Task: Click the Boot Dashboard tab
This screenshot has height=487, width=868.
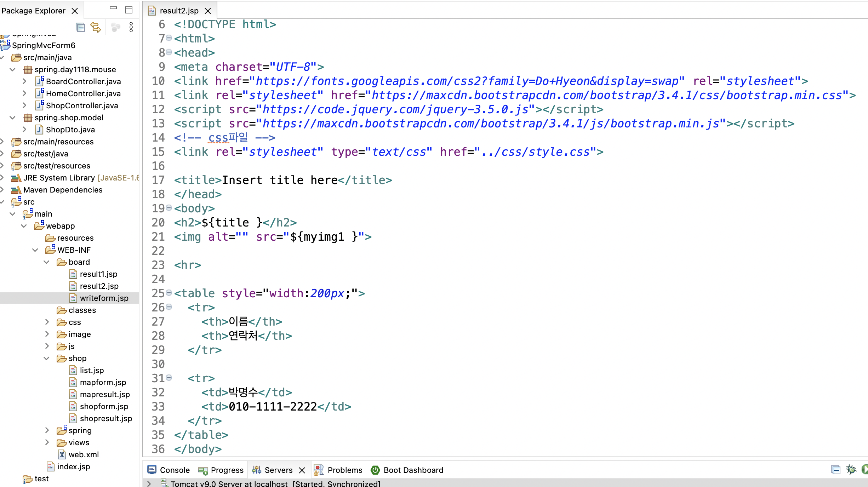Action: tap(413, 470)
